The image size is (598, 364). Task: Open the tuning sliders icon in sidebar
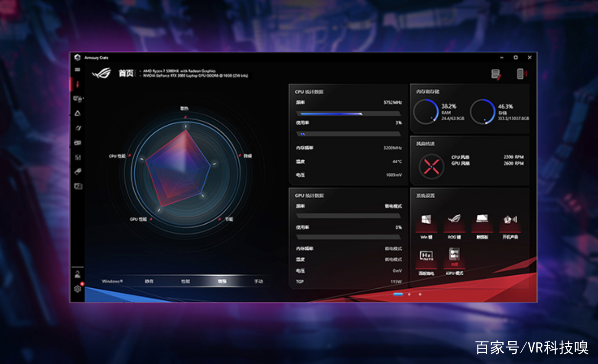78,157
